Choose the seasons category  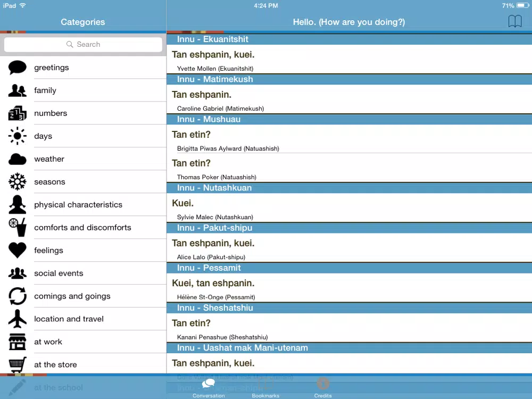coord(83,182)
